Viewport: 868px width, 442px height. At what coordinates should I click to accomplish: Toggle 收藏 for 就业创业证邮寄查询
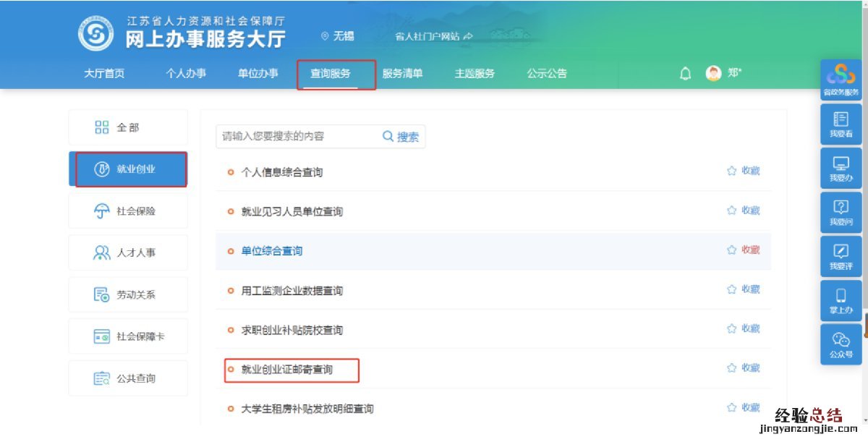click(731, 367)
